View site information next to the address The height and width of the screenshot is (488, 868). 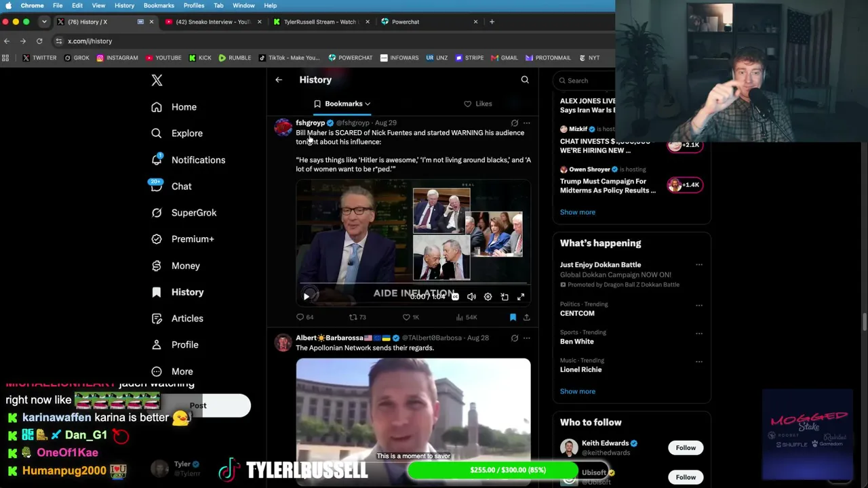tap(59, 41)
